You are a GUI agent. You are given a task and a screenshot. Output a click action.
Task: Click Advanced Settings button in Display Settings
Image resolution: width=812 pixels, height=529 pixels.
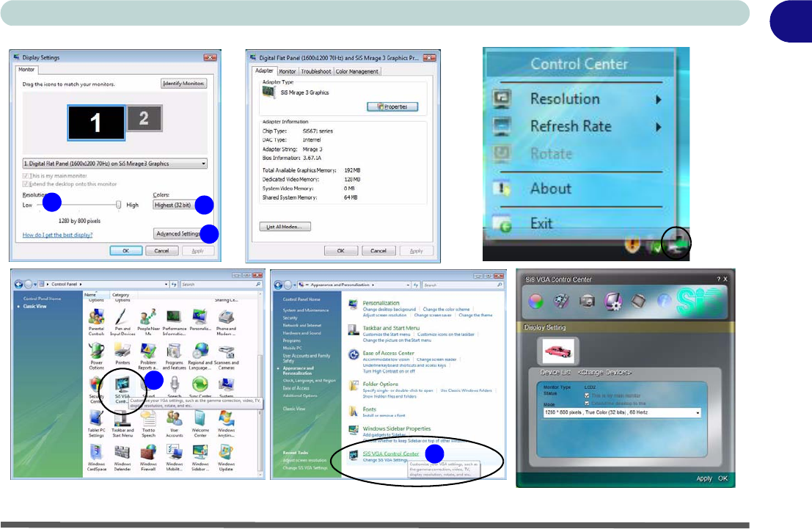(x=179, y=233)
